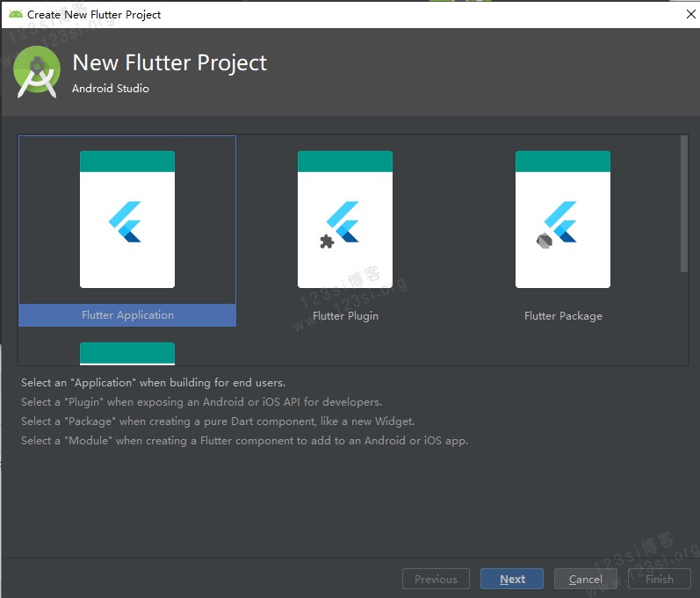
Task: Click the Android Studio subtitle text
Action: pos(111,89)
